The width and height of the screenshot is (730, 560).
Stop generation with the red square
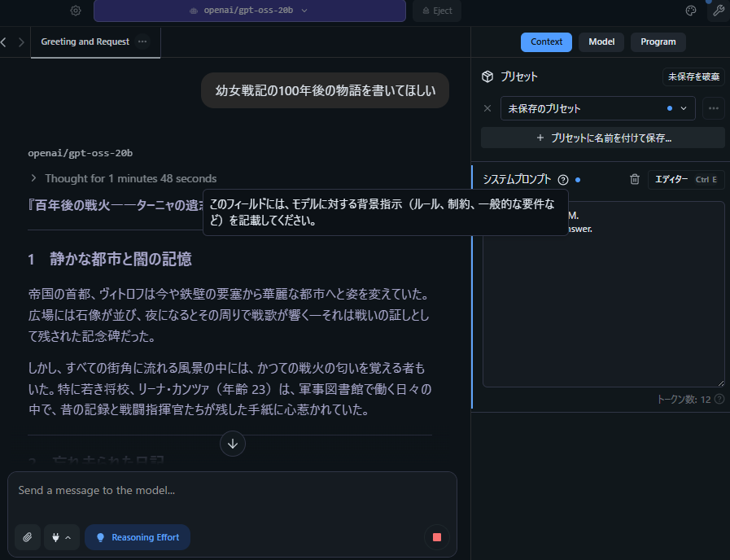tap(436, 537)
